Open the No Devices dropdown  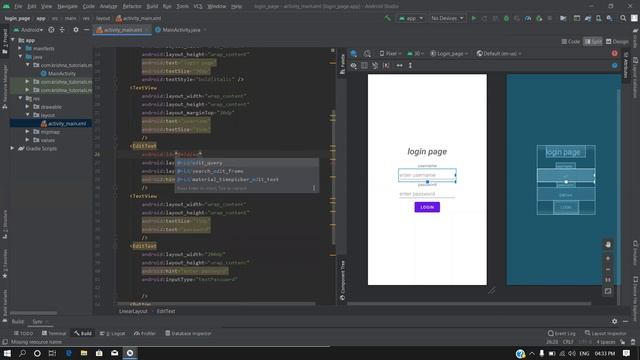coord(447,18)
